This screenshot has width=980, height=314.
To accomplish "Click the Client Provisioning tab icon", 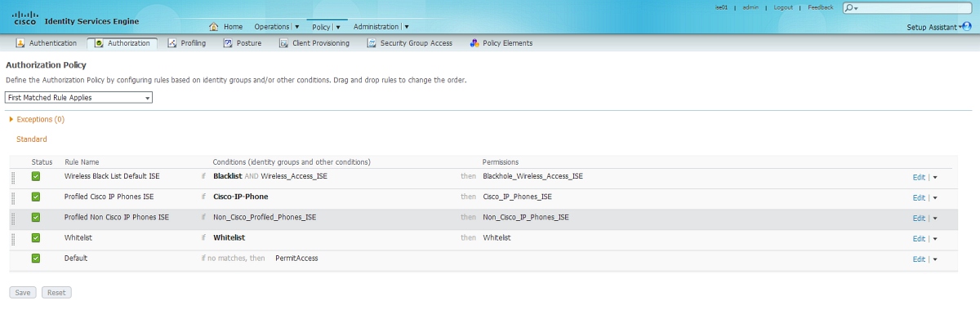I will (283, 43).
